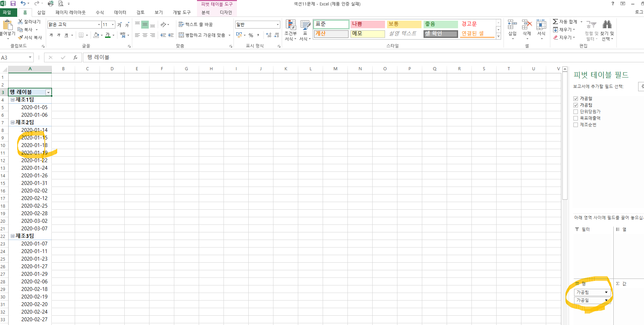The width and height of the screenshot is (644, 325).
Task: Enable the 목표매출액 field checkbox
Action: coord(575,118)
